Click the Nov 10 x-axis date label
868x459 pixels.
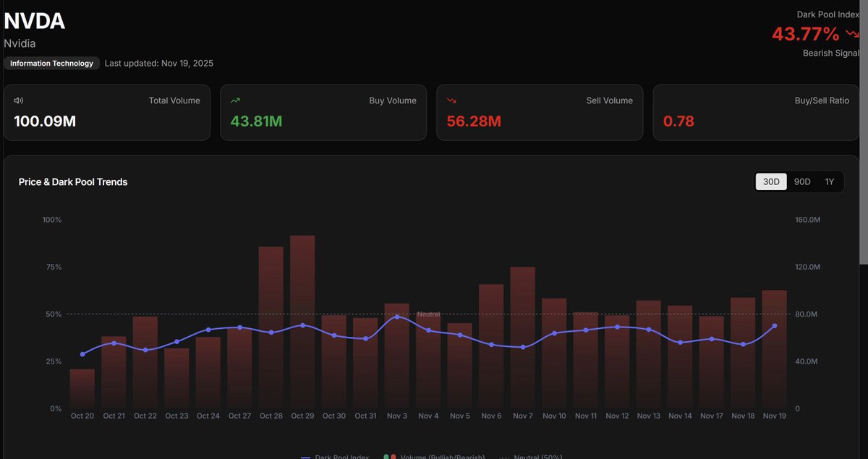coord(554,416)
